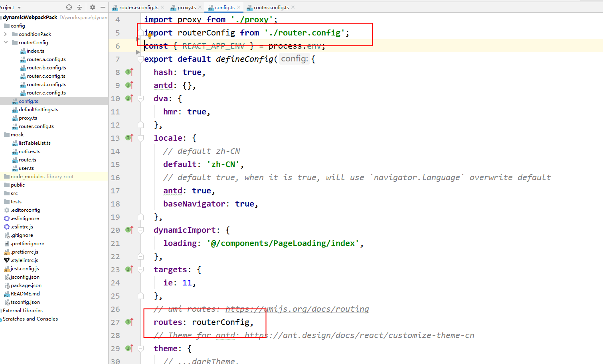Collapse the routerConfig folder
The height and width of the screenshot is (364, 603).
(6, 43)
